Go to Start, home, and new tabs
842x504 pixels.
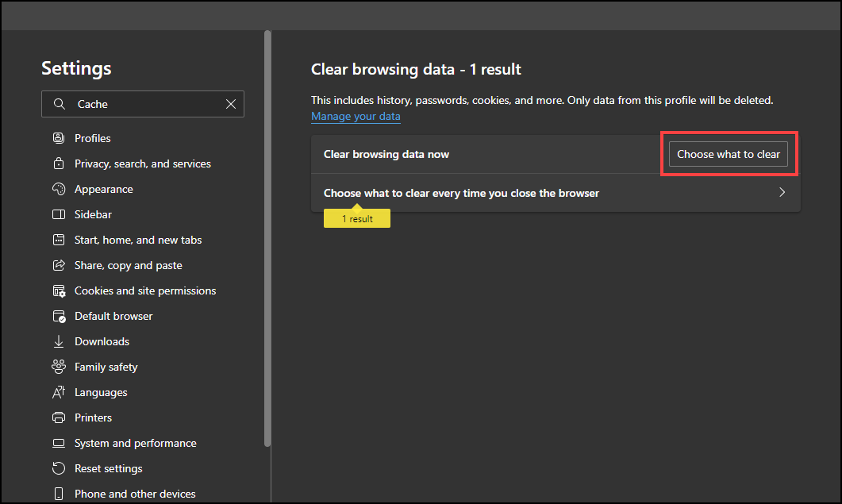click(x=138, y=240)
